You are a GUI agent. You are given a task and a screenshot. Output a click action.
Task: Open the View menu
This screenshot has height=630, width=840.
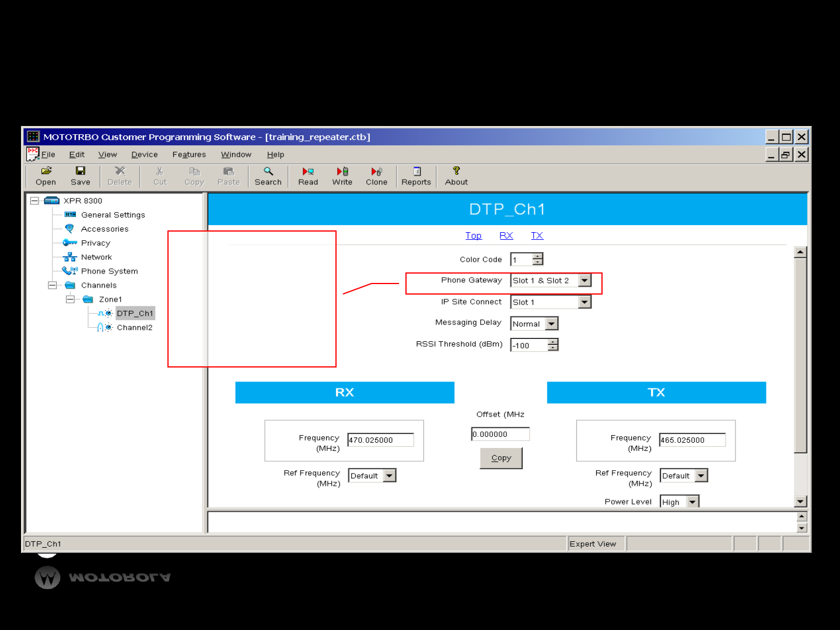(x=107, y=155)
